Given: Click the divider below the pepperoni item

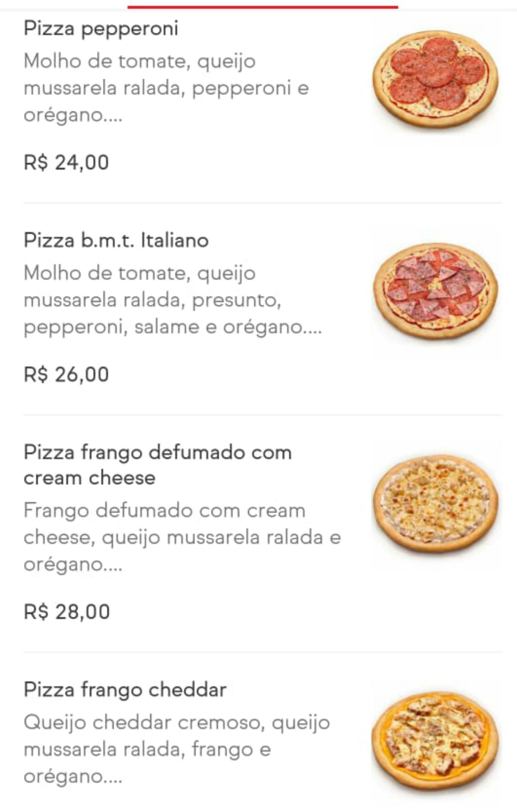Looking at the screenshot, I should pyautogui.click(x=263, y=203).
